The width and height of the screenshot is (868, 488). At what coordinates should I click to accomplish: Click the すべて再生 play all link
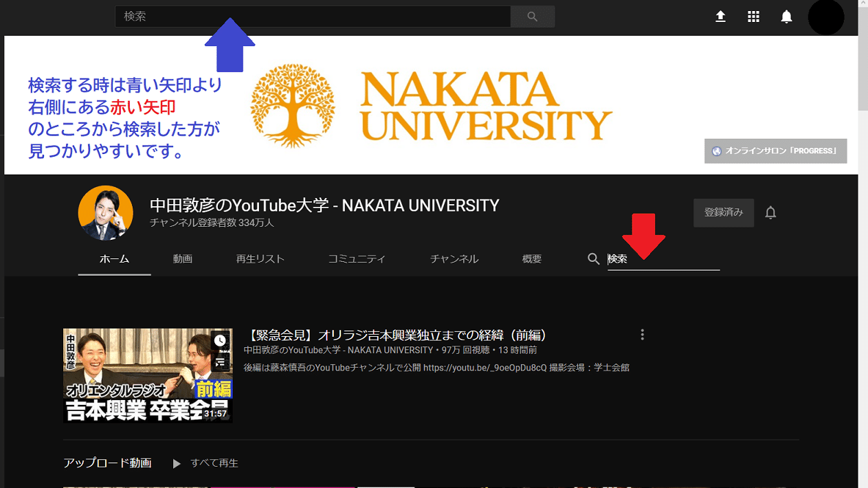(214, 463)
